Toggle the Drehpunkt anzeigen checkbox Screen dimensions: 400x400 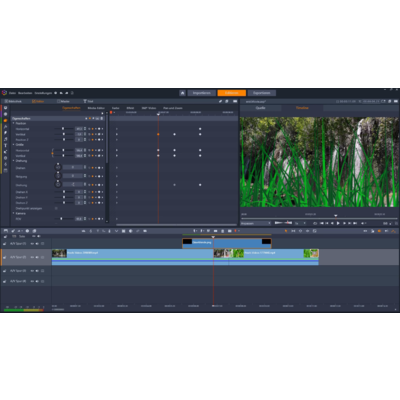[x=56, y=208]
